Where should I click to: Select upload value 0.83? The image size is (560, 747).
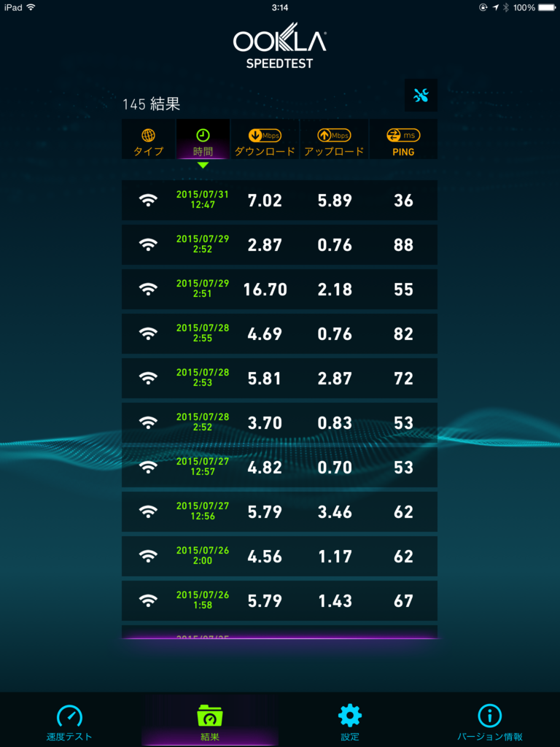(335, 423)
